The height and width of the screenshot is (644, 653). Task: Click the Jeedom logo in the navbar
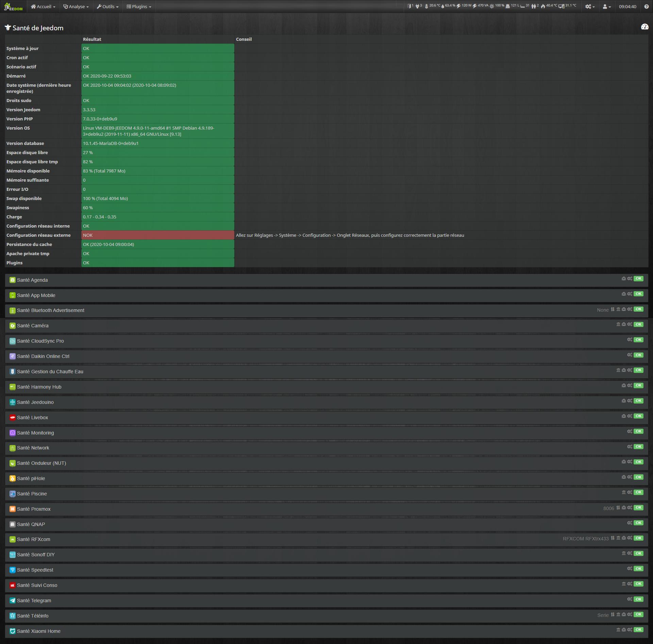[13, 6]
